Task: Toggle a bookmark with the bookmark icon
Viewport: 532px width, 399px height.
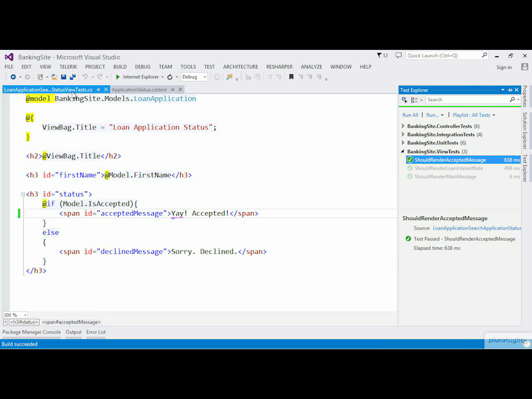Action: point(291,77)
